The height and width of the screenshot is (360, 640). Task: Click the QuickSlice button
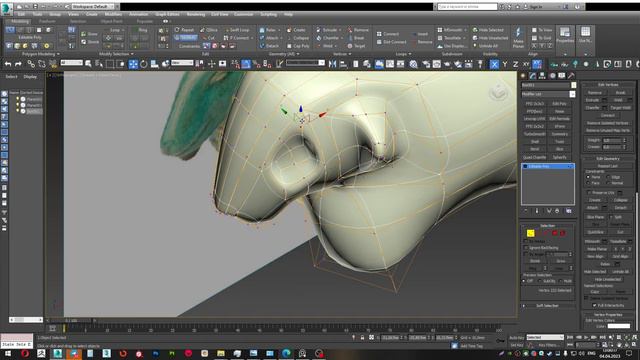[x=595, y=232]
